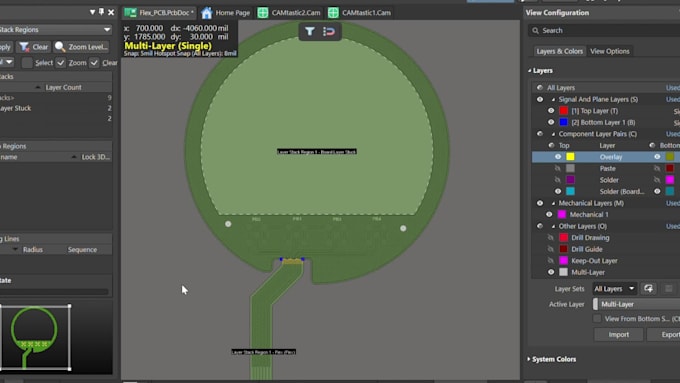Show the Drill Guide layer
680x383 pixels.
pos(551,249)
